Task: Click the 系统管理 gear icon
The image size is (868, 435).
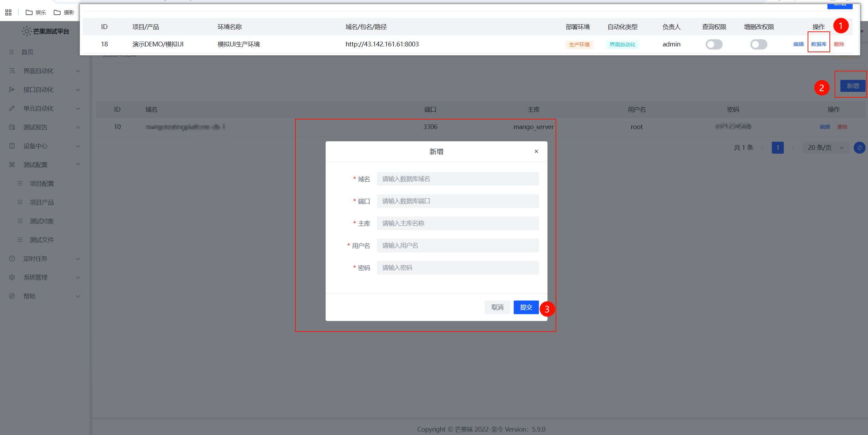Action: tap(12, 277)
